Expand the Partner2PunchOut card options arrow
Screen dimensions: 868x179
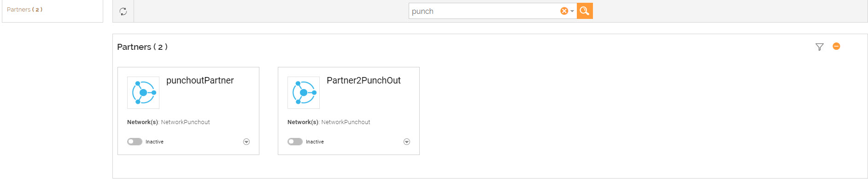point(407,142)
